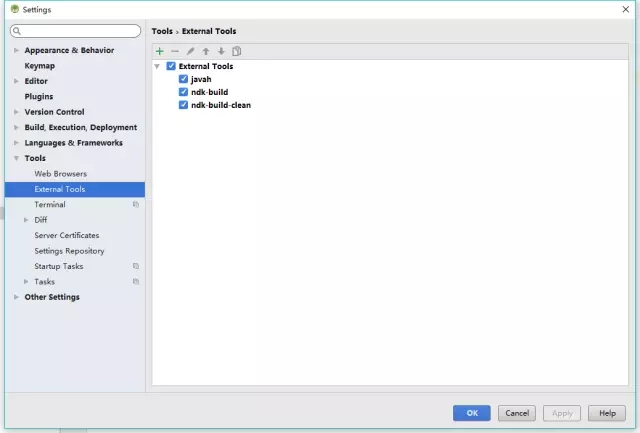Open the Terminal settings page
This screenshot has width=640, height=433.
[50, 204]
